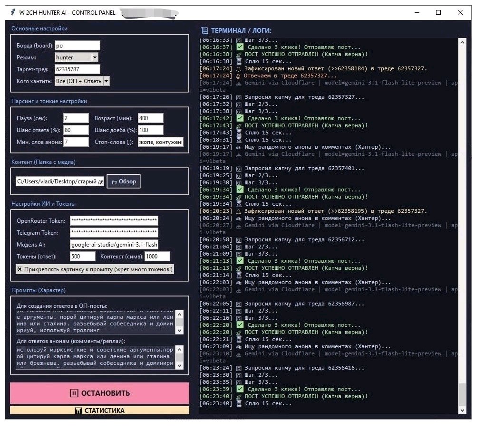Click the terminal log scrollbar down arrow
The width and height of the screenshot is (504, 438).
462,410
